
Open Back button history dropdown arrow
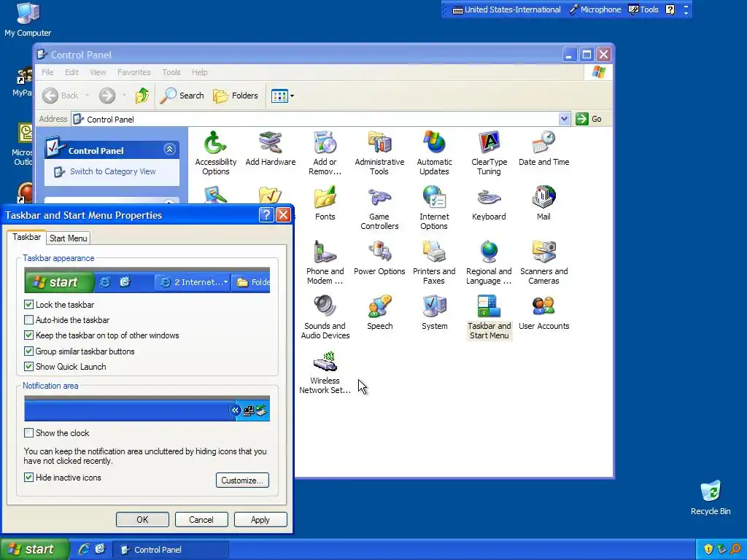coord(88,96)
